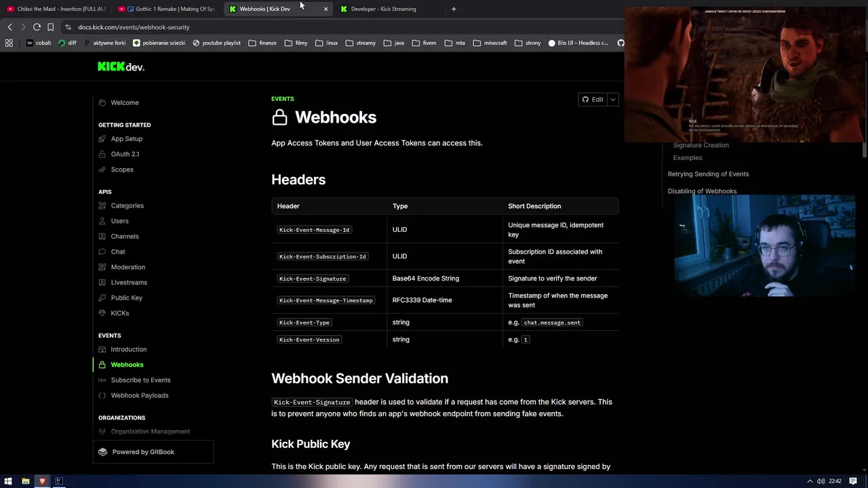Open the Organization Management page
This screenshot has width=868, height=488.
pyautogui.click(x=151, y=432)
